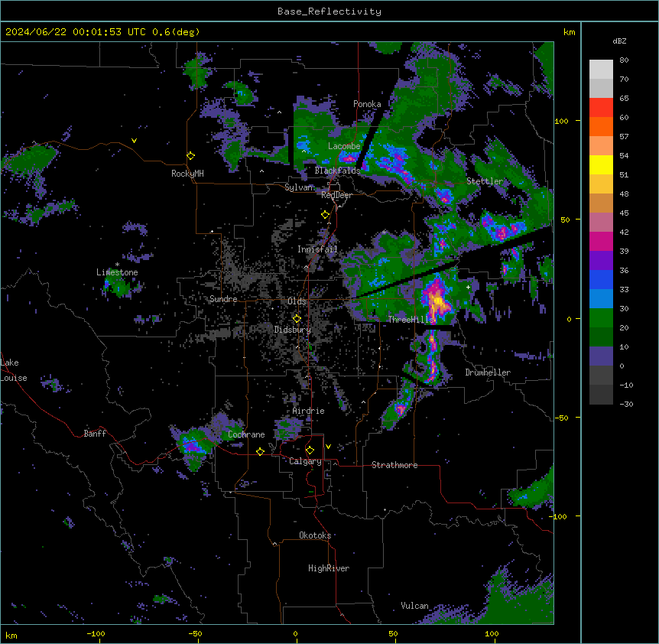The height and width of the screenshot is (644, 659).
Task: Click the HighRiver town label
Action: pyautogui.click(x=329, y=568)
